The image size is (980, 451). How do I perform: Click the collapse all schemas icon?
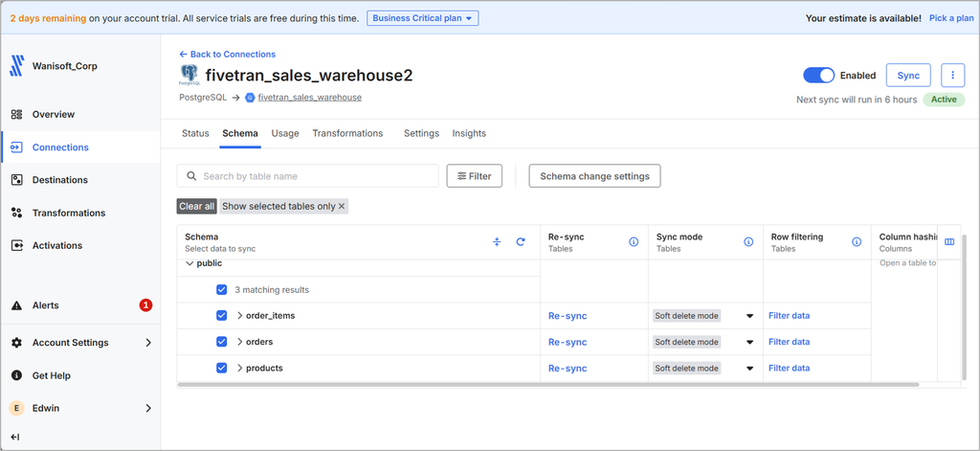tap(497, 242)
